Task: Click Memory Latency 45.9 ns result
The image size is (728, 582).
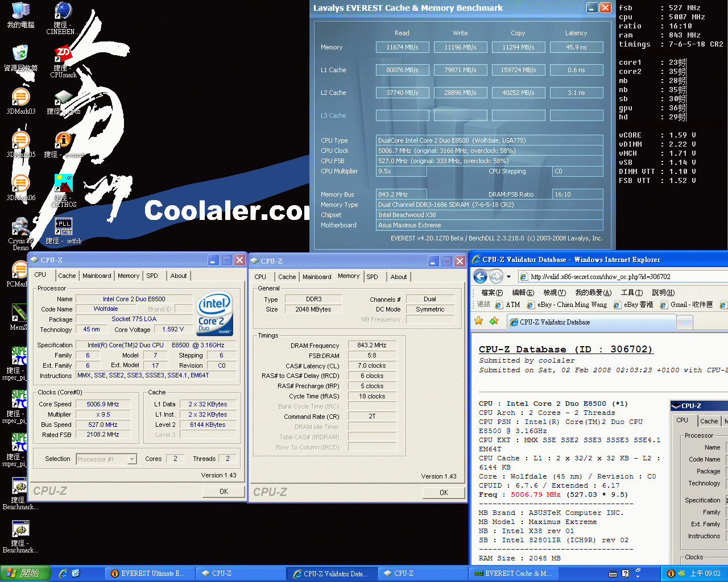Action: [576, 47]
